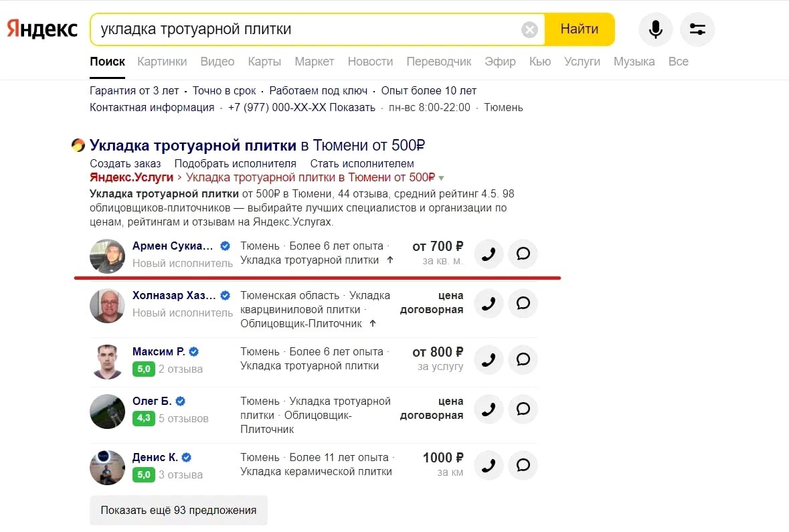Viewport: 789px width, 532px height.
Task: Open the Музыка tab
Action: coord(634,62)
